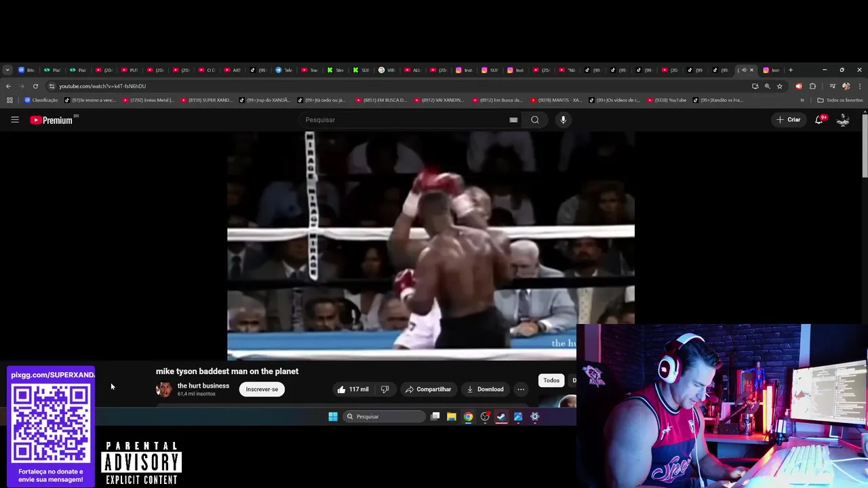Click the install/cast icon in address bar
Screen dimensions: 868x488
(755, 86)
